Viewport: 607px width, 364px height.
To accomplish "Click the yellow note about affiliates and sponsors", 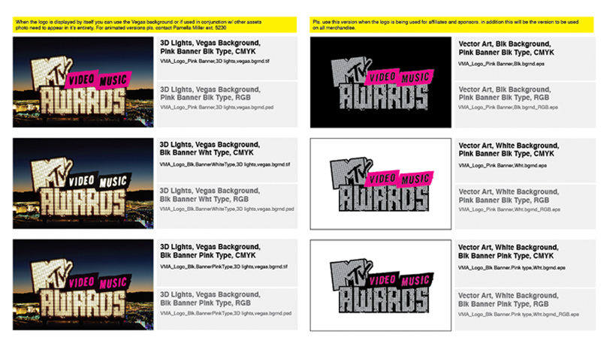I will [x=451, y=25].
